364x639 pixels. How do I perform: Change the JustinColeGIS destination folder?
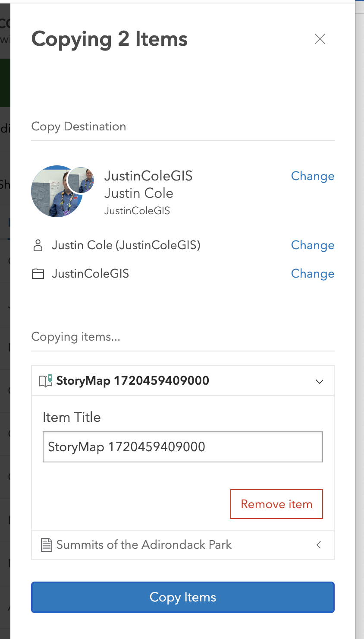312,274
